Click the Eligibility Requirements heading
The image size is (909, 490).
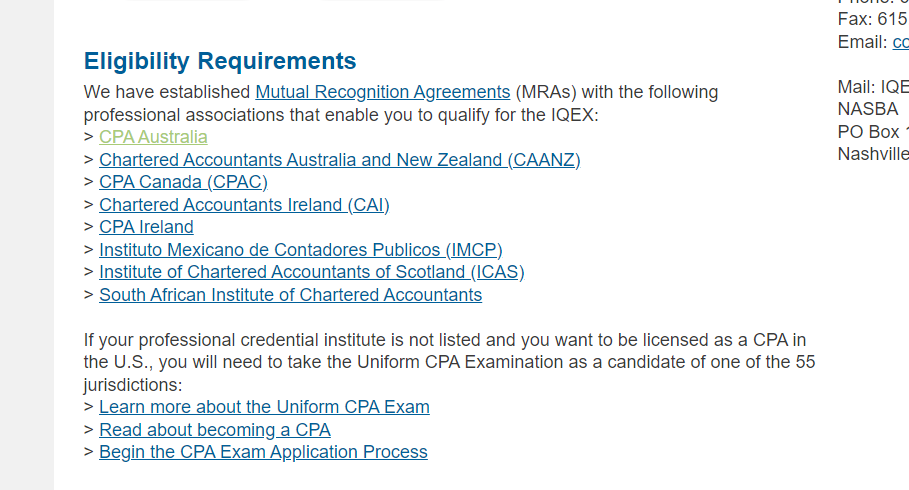pyautogui.click(x=220, y=61)
